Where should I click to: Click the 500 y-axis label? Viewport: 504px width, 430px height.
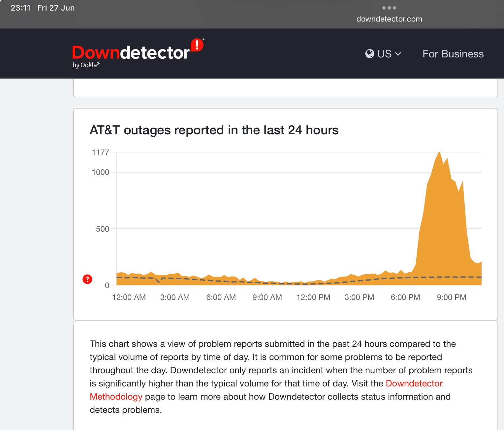(102, 229)
